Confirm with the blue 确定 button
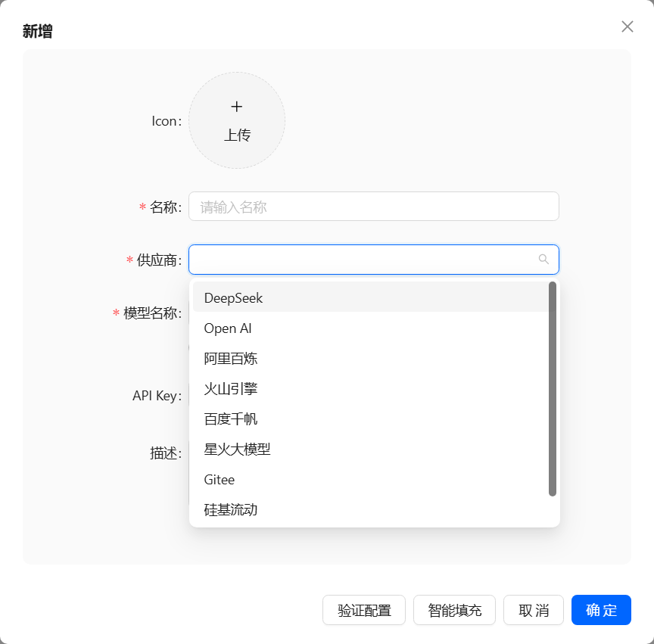This screenshot has height=644, width=654. coord(601,611)
